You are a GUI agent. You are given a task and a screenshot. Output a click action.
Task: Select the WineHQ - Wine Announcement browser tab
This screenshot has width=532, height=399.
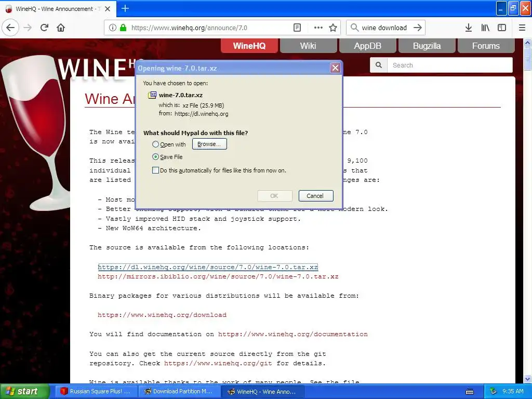point(58,9)
